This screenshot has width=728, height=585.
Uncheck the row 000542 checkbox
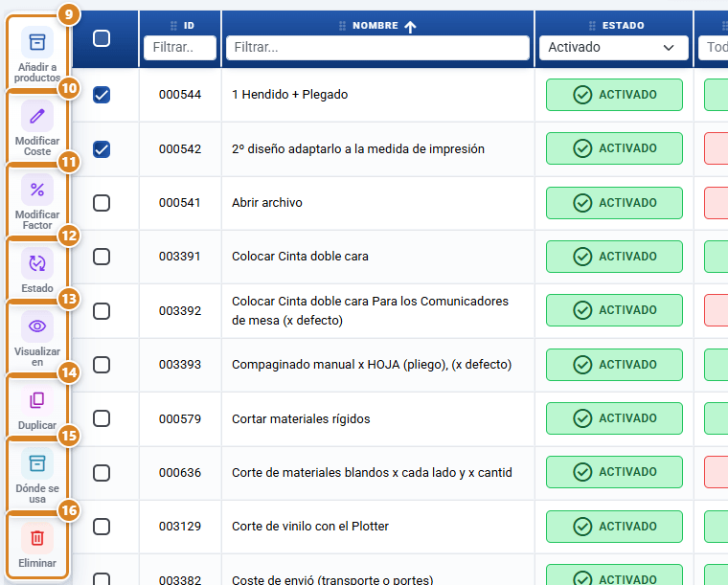point(102,149)
